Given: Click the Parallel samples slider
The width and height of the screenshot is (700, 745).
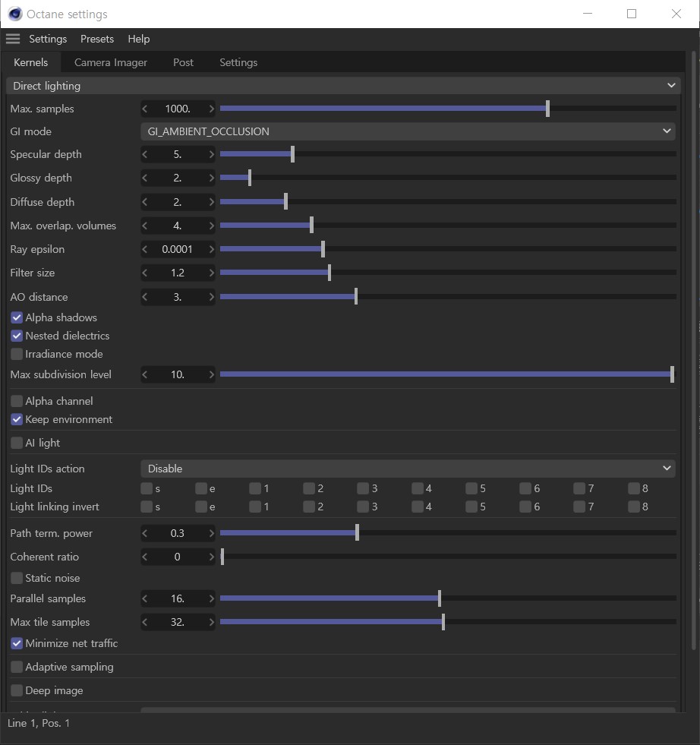Looking at the screenshot, I should pos(448,598).
